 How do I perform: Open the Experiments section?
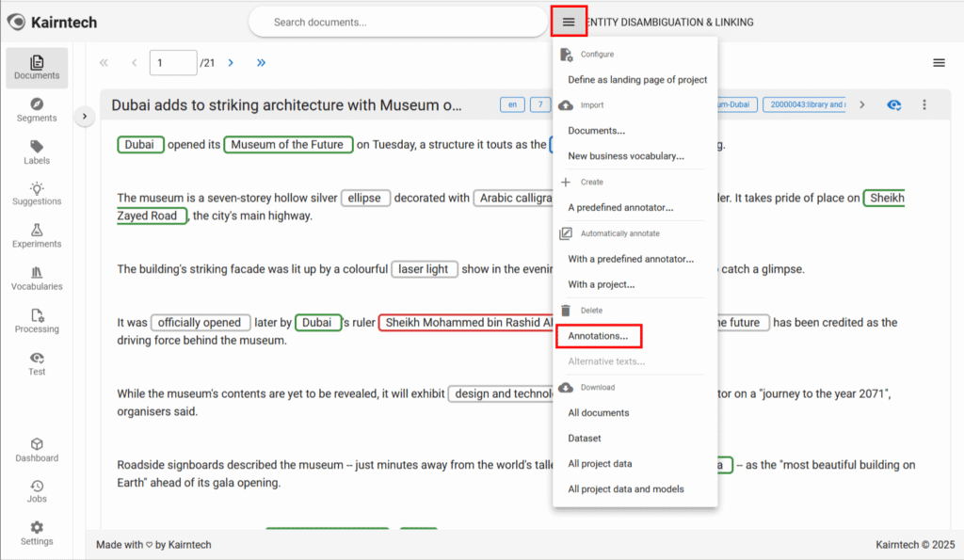coord(37,236)
